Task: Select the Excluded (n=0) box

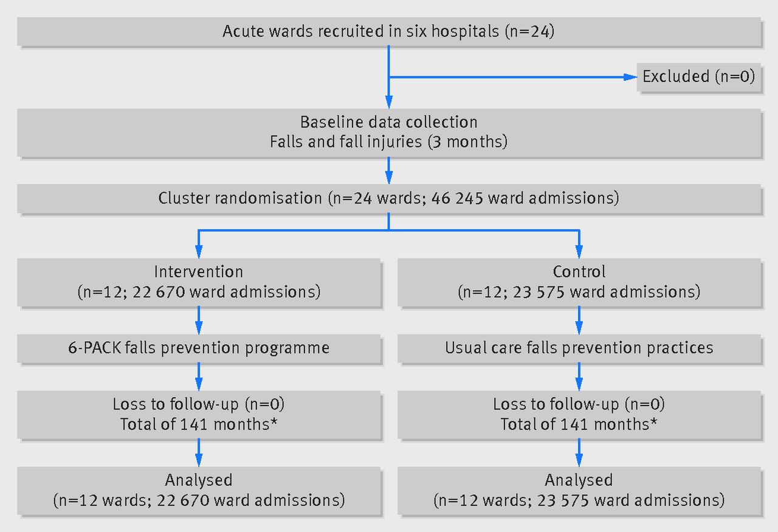Action: coord(698,77)
